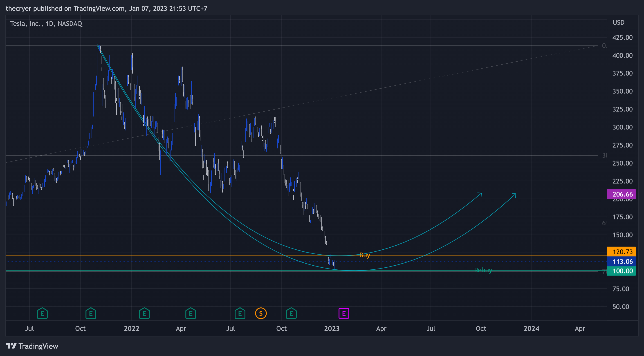Click the earnings marker near 2022

click(x=144, y=313)
